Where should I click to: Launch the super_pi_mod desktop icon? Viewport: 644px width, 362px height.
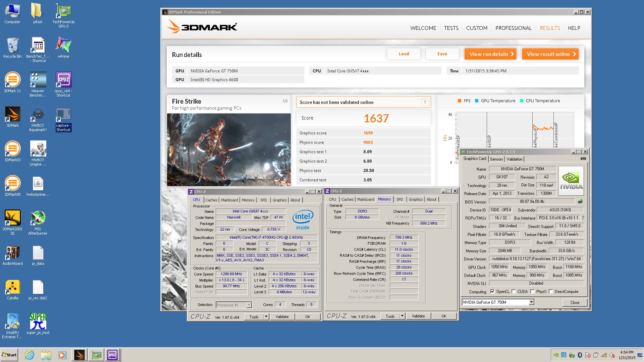(x=38, y=323)
